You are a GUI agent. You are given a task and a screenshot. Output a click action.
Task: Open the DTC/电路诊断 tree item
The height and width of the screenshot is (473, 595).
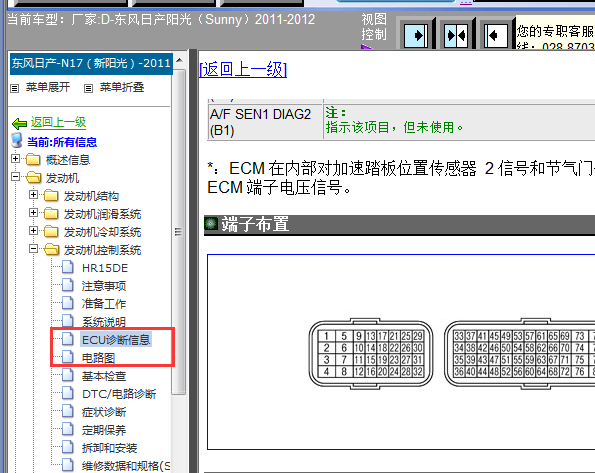119,394
